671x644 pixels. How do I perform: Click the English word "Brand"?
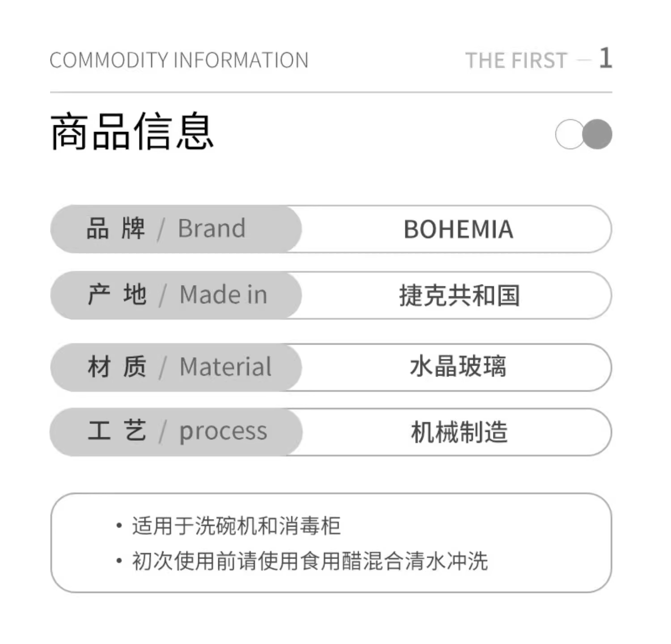click(212, 229)
